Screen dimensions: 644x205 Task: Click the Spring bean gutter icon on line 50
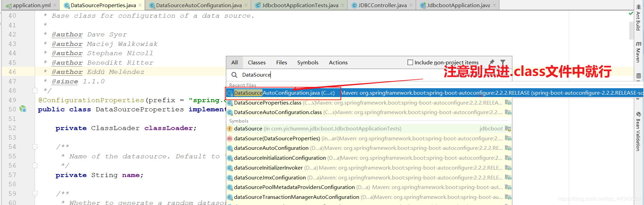coord(23,109)
